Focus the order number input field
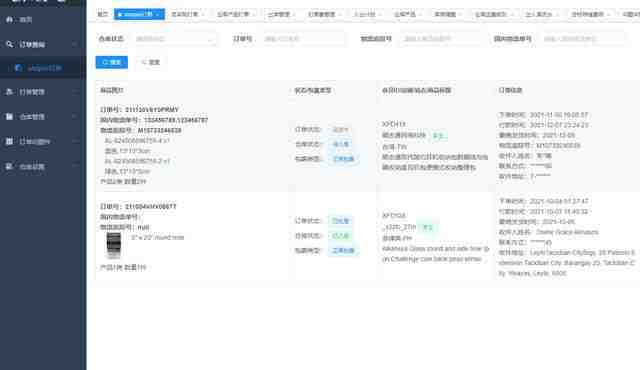640x370 pixels. (x=303, y=39)
